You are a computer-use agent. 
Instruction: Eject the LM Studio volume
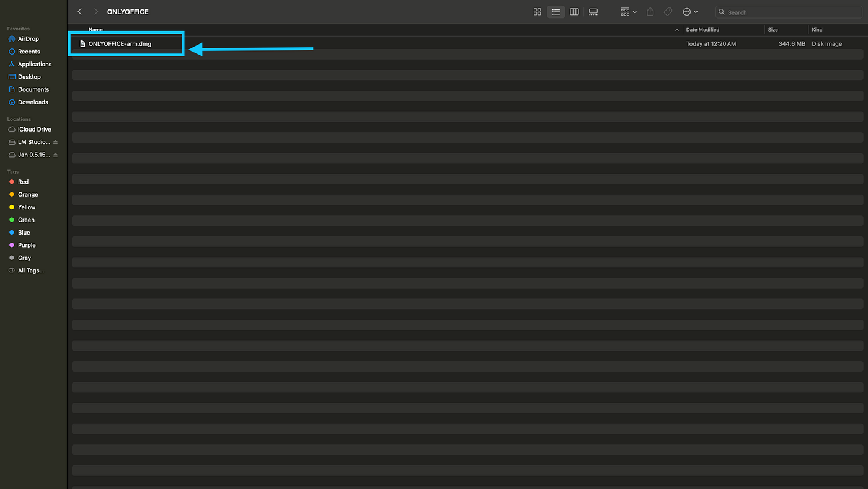(x=56, y=142)
